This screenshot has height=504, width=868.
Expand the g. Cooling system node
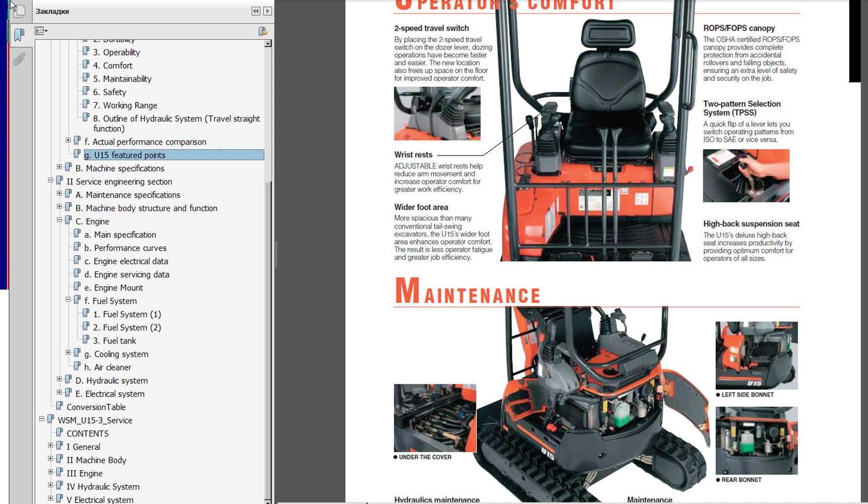(68, 352)
